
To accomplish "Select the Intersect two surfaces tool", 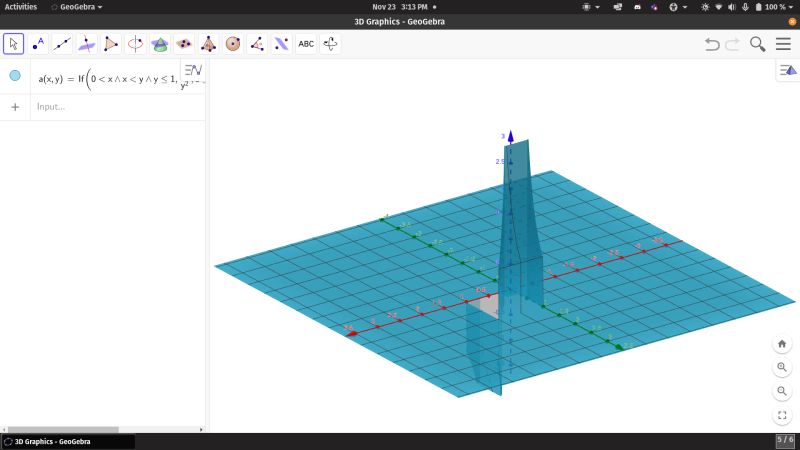I will [160, 44].
